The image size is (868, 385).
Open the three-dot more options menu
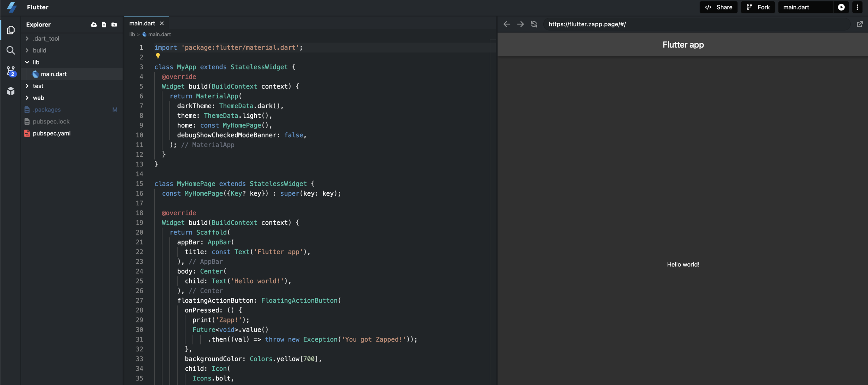[857, 7]
